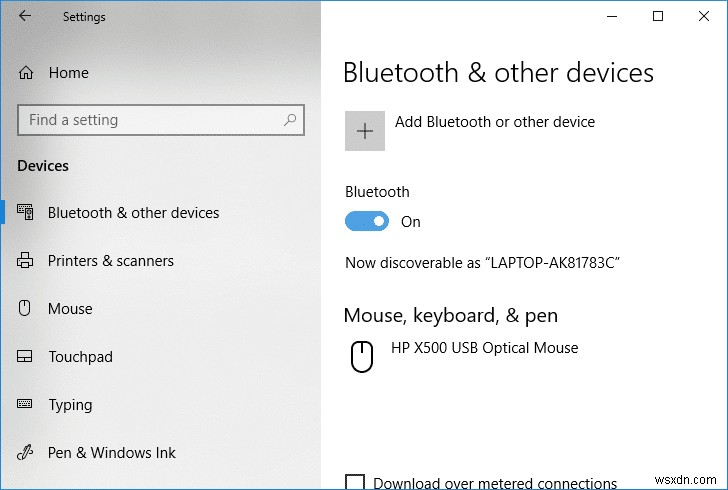Click the search magnifier icon
Viewport: 728px width, 490px height.
[290, 120]
